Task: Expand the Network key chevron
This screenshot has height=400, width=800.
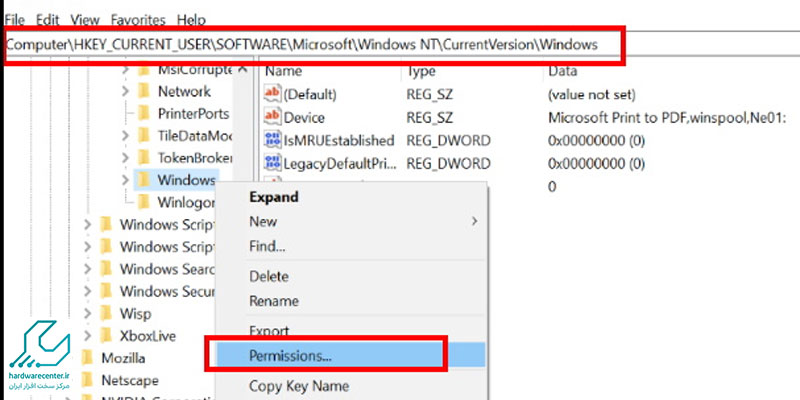Action: click(x=126, y=91)
